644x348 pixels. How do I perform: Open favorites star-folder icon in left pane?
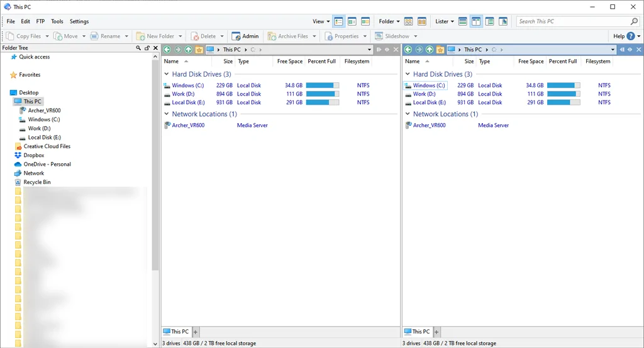click(x=199, y=50)
